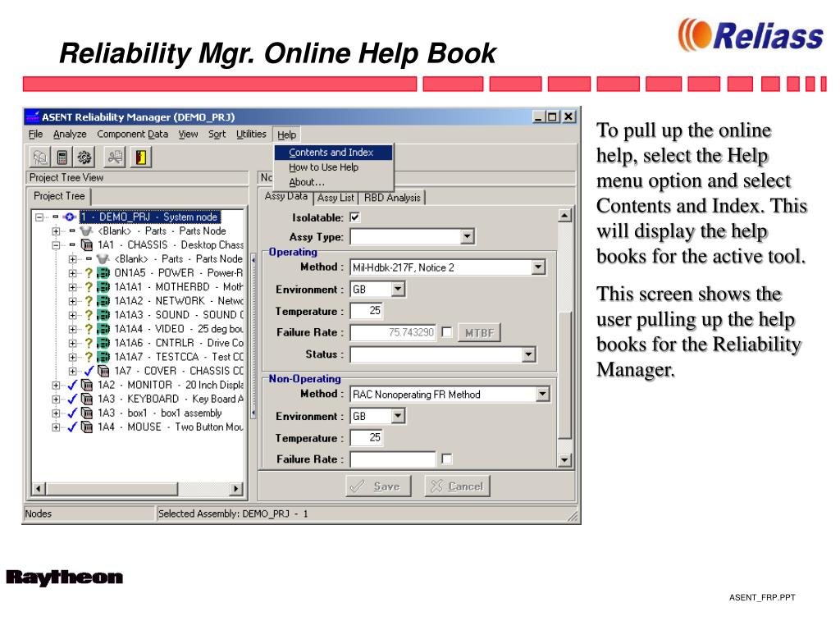Collapse the 1A1 CHASSIS node
This screenshot has width=840, height=630.
[56, 244]
